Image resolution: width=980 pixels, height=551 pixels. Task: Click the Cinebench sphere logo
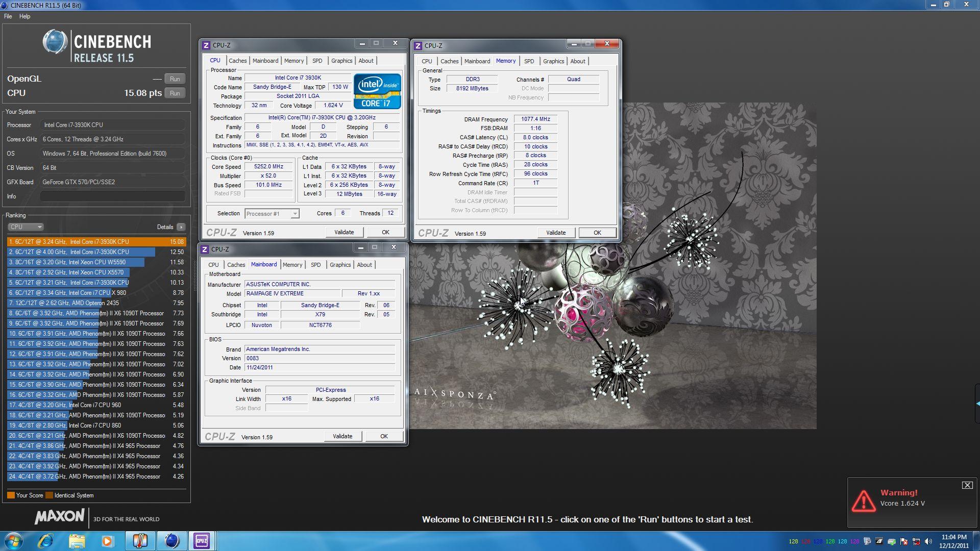[x=55, y=42]
